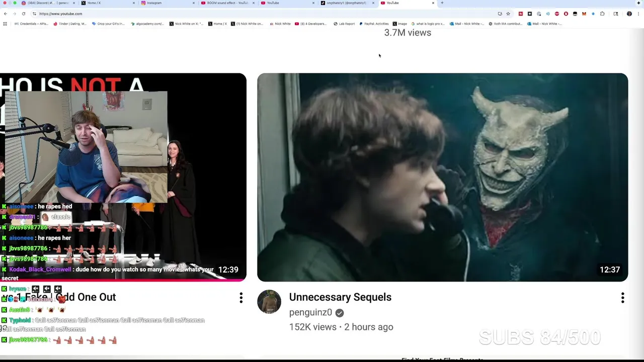This screenshot has width=644, height=362.
Task: Open Roth IRA contribut... bookmark
Action: coord(506,24)
